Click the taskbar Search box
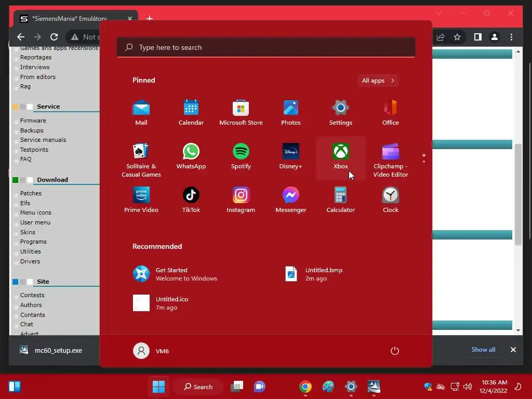 pos(198,387)
